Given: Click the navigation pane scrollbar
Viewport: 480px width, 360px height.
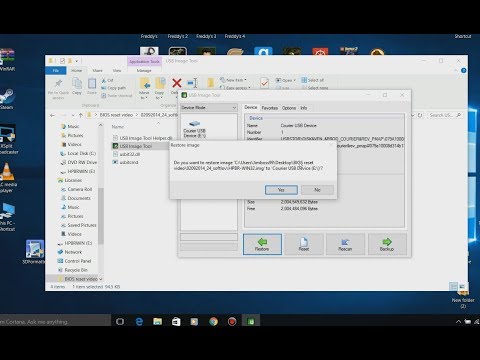Looking at the screenshot, I should (101, 216).
